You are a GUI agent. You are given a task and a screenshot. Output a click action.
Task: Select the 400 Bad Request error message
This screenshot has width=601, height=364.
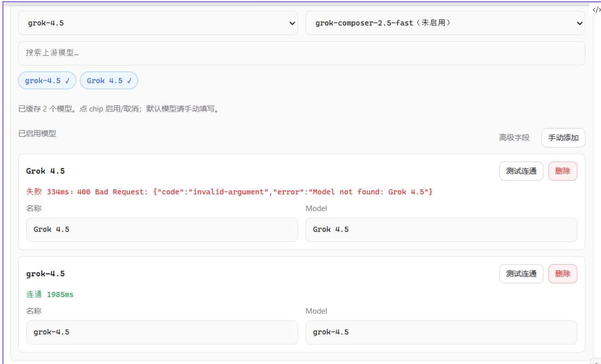tap(229, 192)
